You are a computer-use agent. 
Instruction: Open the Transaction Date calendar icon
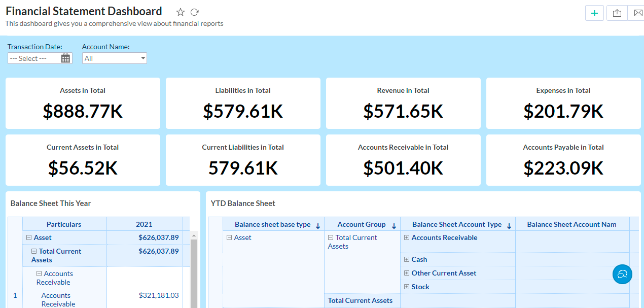[65, 58]
